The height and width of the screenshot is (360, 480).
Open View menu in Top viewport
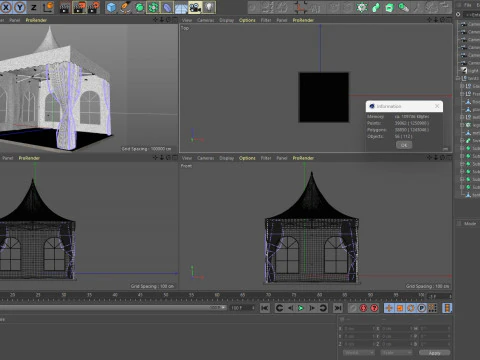(187, 20)
